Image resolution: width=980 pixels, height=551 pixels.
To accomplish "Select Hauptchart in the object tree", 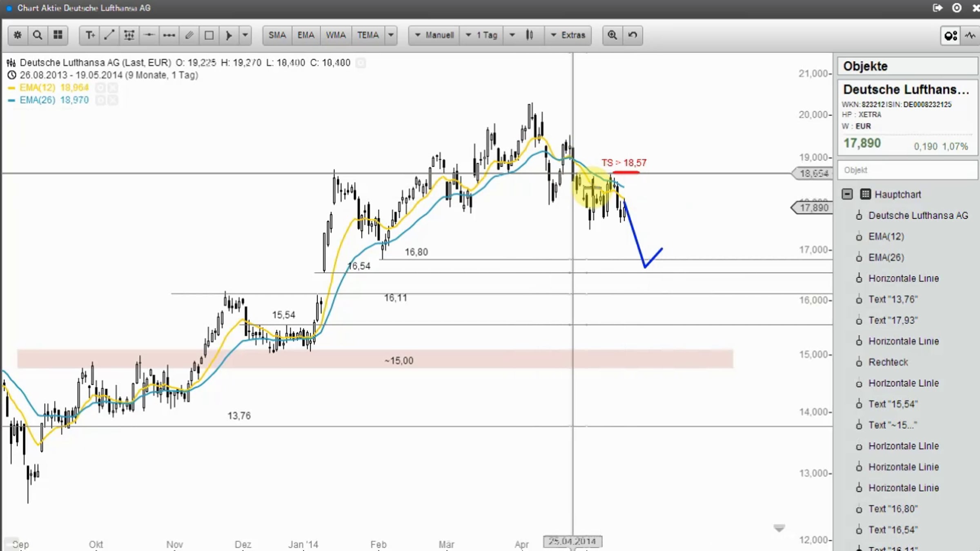I will click(898, 195).
